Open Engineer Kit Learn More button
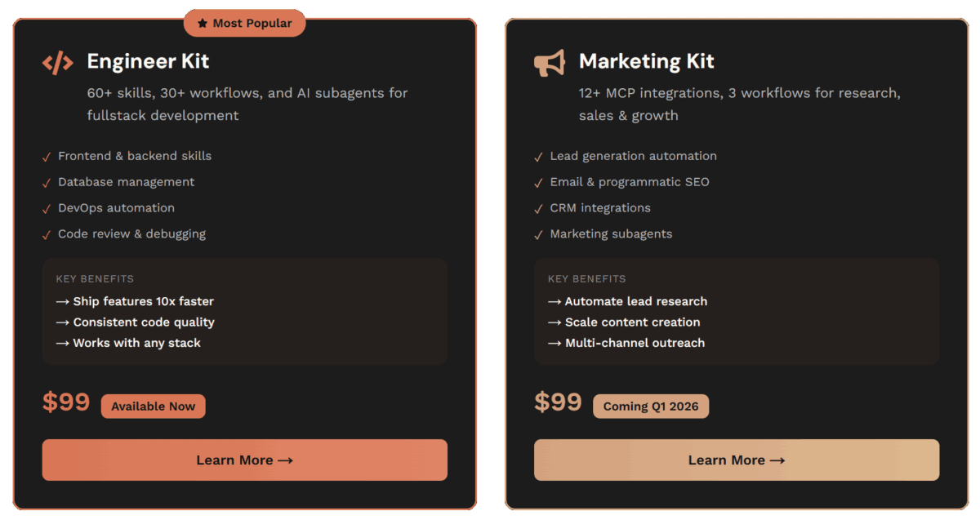Viewport: 980px width, 520px height. [x=244, y=460]
